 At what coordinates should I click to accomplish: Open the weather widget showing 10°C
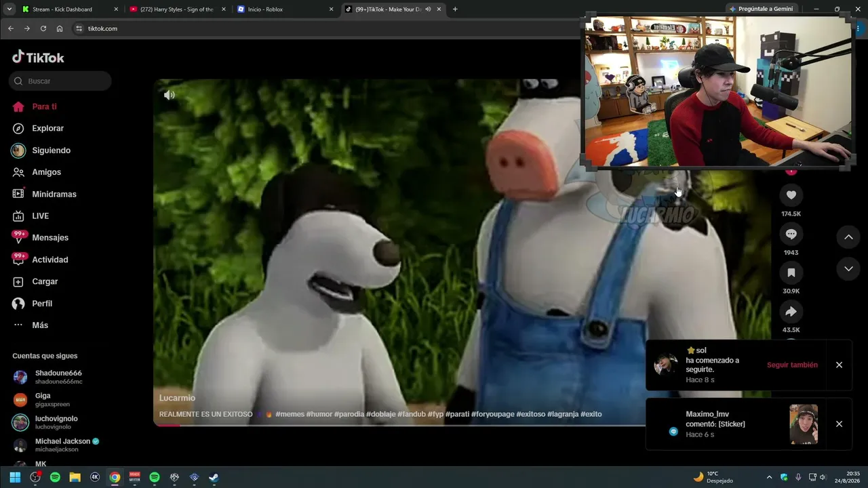[x=713, y=477]
